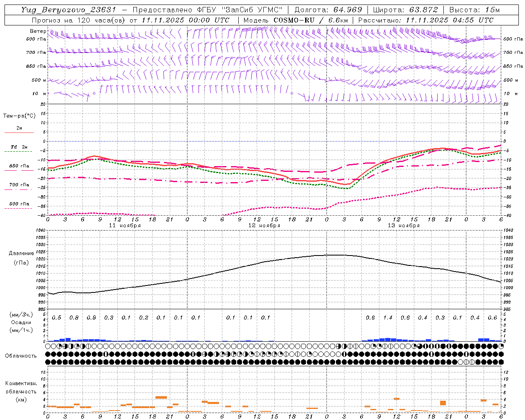Viewport: 525px width, 420px height.
Task: Select the Давление pressure panel label
Action: [21, 253]
